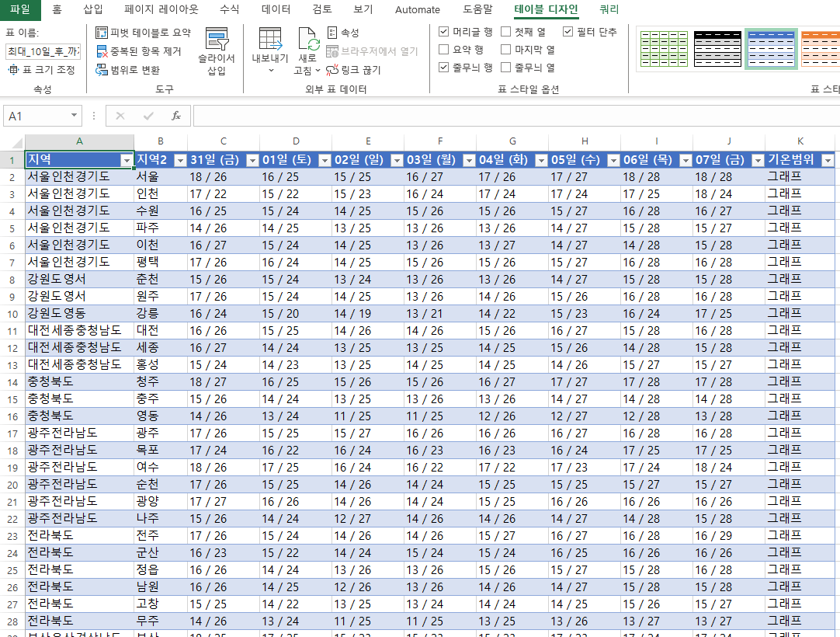Switch to the Automate tab

coord(418,9)
